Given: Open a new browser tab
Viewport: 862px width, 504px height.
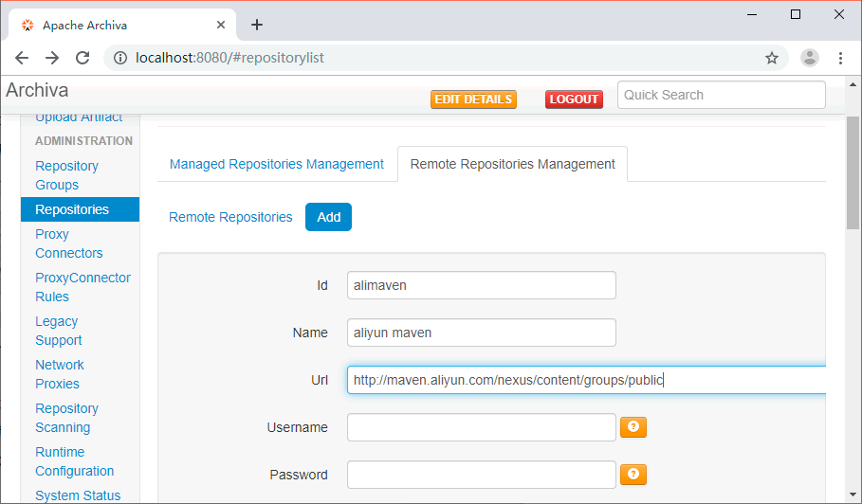Looking at the screenshot, I should pyautogui.click(x=256, y=26).
